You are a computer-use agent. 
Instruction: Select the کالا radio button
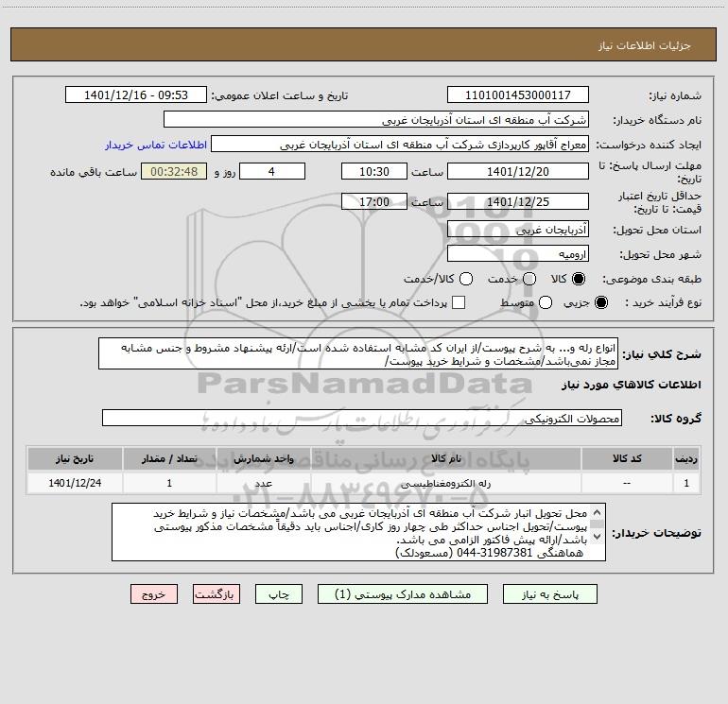[x=579, y=279]
